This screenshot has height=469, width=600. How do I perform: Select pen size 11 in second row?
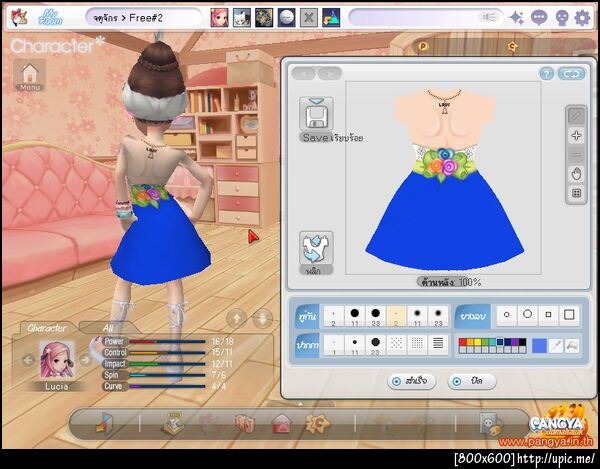tap(355, 345)
